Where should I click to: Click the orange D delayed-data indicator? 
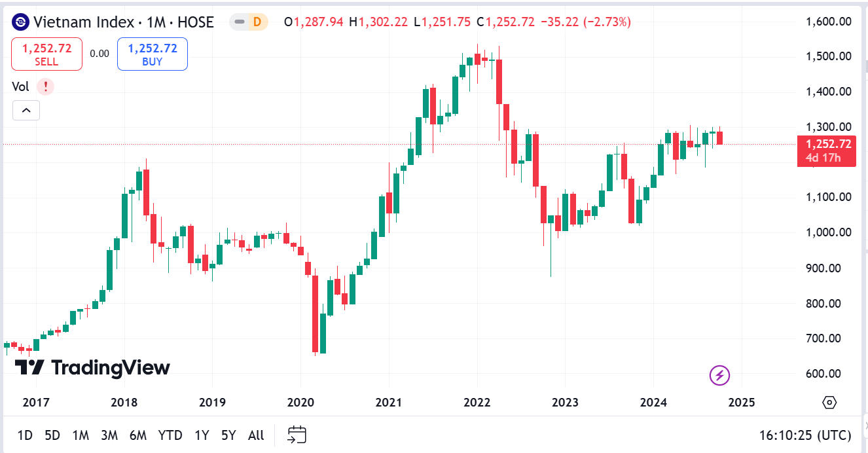[257, 22]
